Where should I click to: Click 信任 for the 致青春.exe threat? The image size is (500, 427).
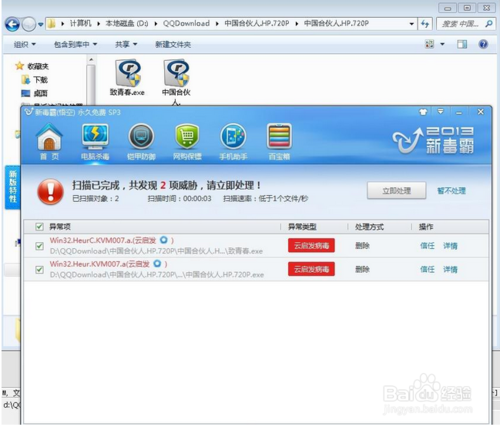[x=427, y=246]
